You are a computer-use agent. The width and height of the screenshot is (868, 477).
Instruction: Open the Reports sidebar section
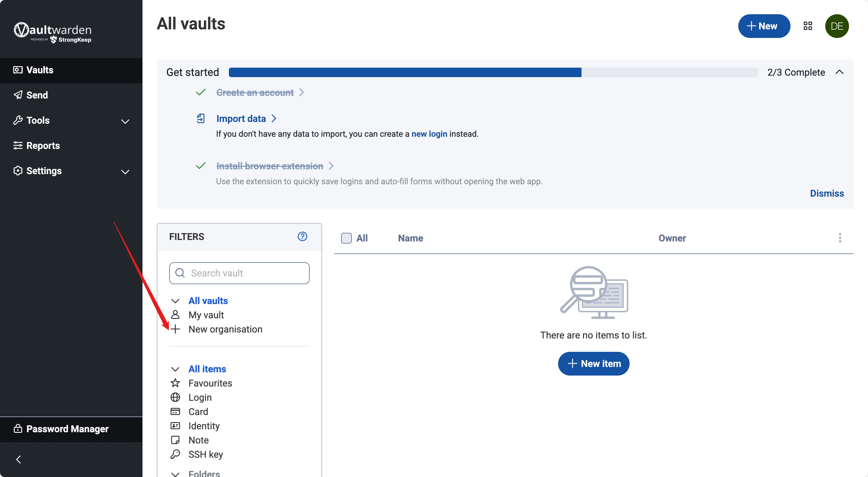(43, 146)
